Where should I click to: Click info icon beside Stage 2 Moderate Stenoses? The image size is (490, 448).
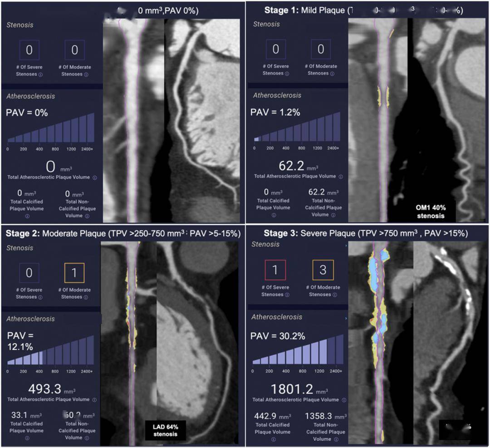click(86, 297)
